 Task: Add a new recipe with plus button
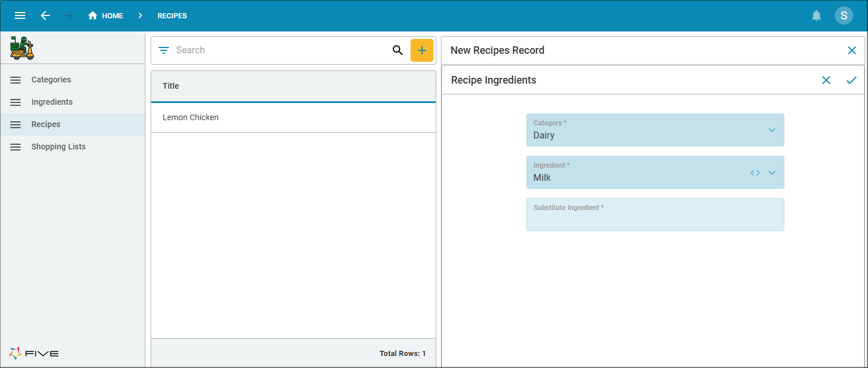click(x=422, y=50)
